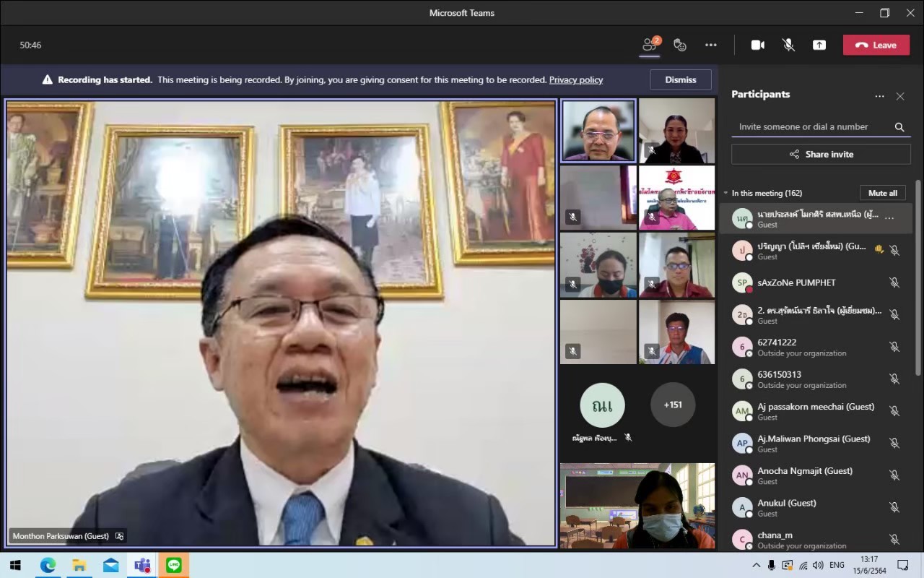Select Aj passakorn meechai in participant list
Viewport: 924px width, 578px height.
click(816, 411)
